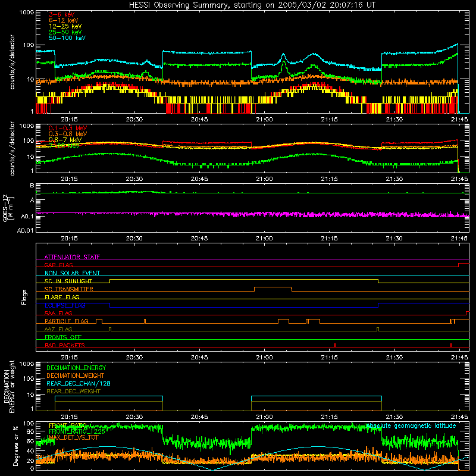
Task: Pick the NON_SOLAR_EVENT flag label
Action: [x=72, y=273]
